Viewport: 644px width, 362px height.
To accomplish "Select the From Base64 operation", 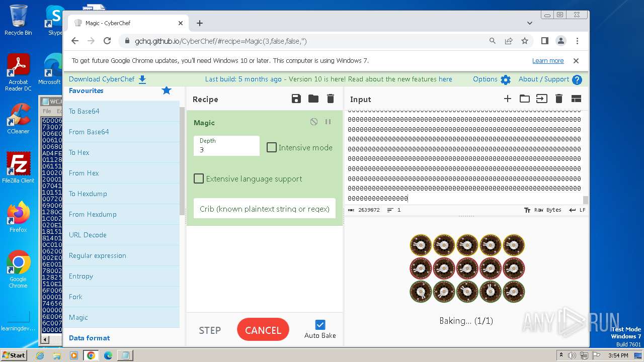I will tap(121, 132).
